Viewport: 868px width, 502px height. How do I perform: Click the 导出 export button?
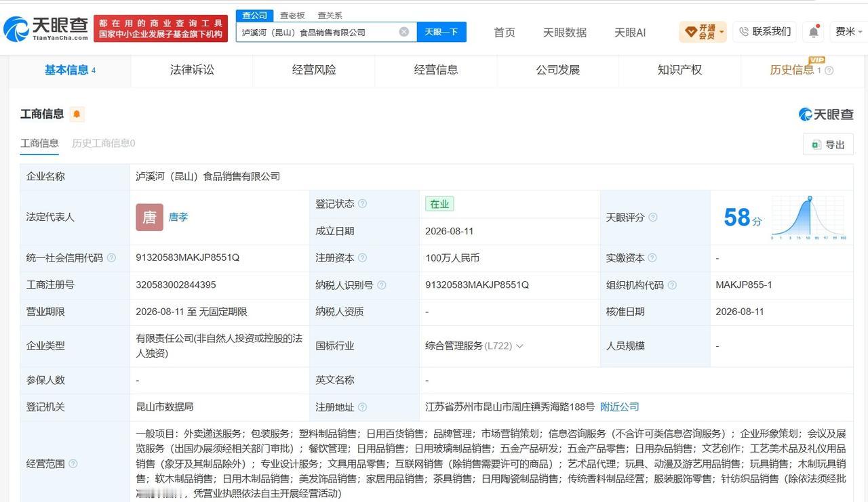click(x=828, y=144)
